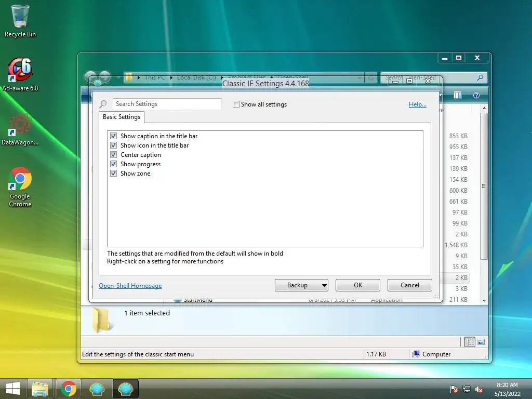Open the Windows Start button
532x399 pixels.
coord(13,389)
